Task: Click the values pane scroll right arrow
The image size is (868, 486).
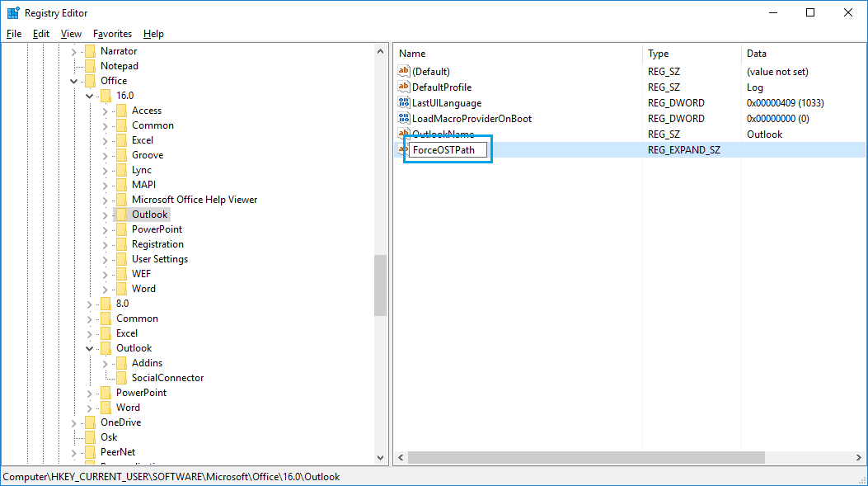Action: point(859,458)
